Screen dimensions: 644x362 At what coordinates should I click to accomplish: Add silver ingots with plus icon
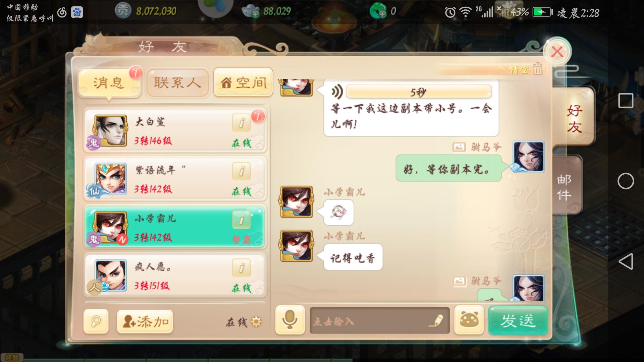tap(255, 14)
